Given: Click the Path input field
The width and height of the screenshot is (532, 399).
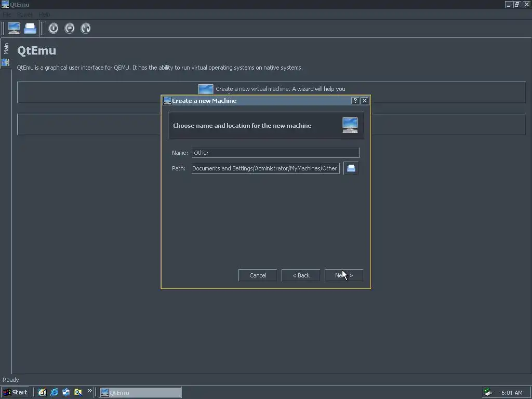Looking at the screenshot, I should (265, 168).
